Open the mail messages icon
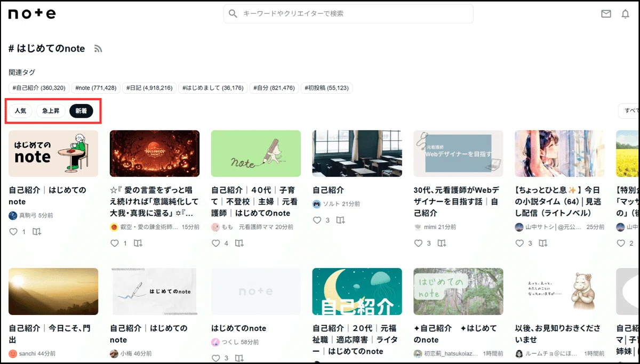 point(606,14)
